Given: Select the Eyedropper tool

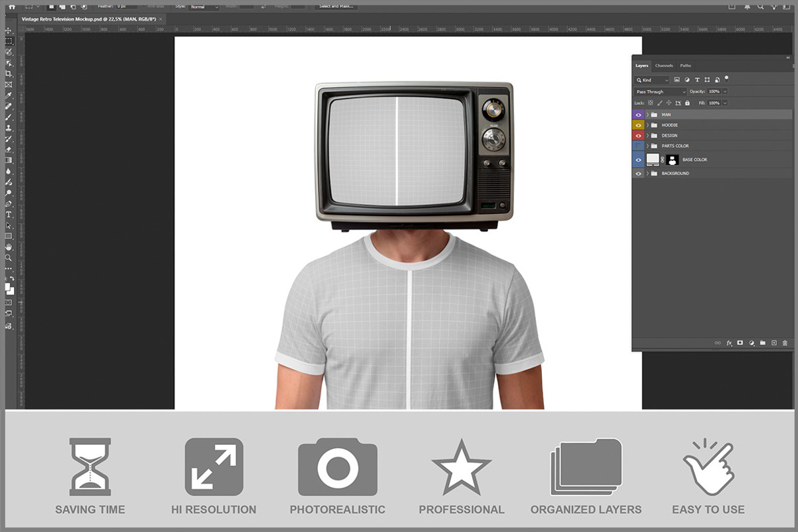Looking at the screenshot, I should 9,96.
